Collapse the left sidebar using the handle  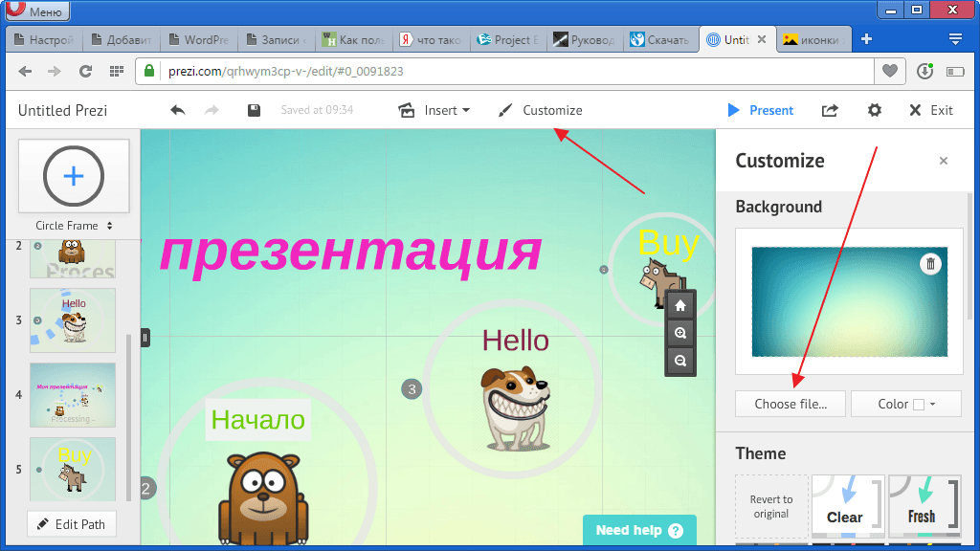(145, 338)
